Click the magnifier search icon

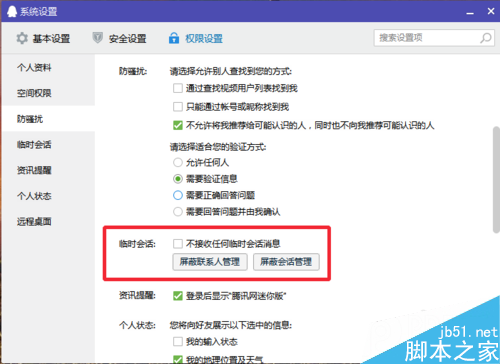(486, 38)
